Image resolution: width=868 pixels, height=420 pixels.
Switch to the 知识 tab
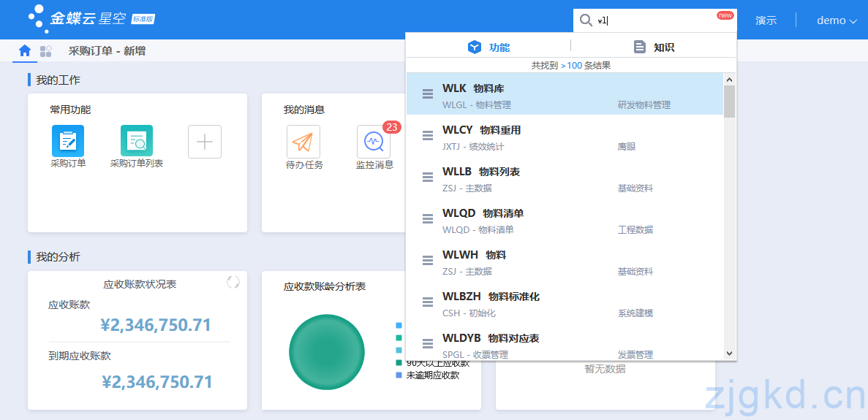pyautogui.click(x=653, y=47)
